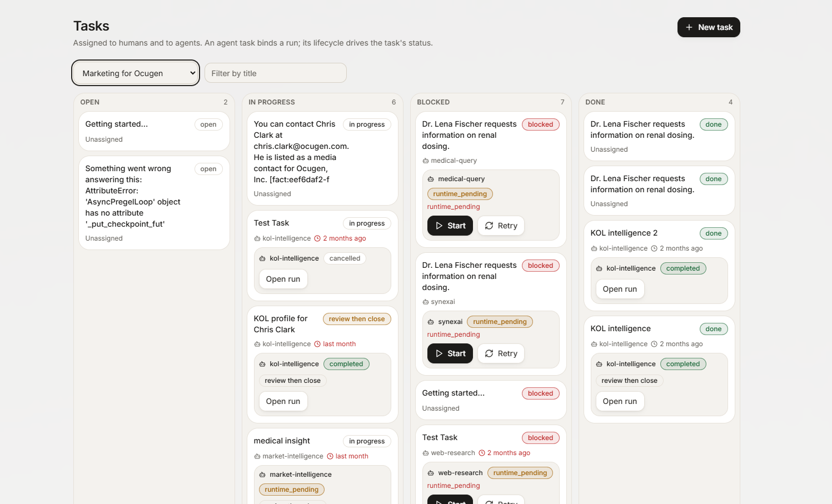Open the Marketing for Ocugen project dropdown

point(136,73)
